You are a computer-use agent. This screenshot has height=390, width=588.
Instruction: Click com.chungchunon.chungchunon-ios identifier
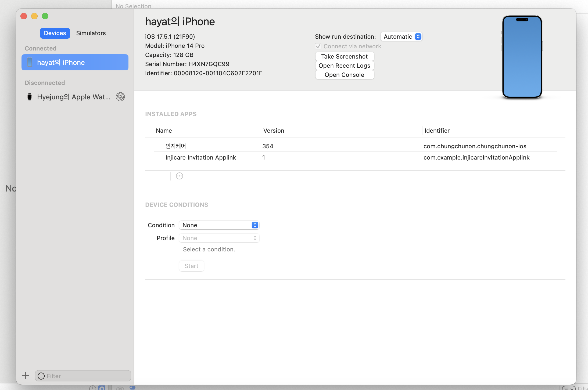pos(475,146)
